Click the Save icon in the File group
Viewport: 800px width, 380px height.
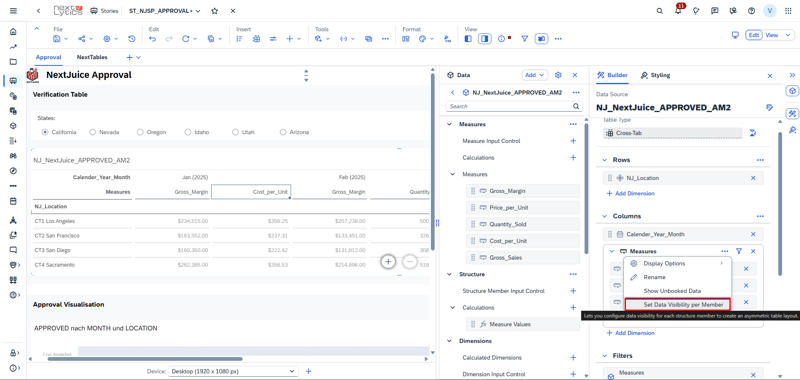[x=57, y=39]
